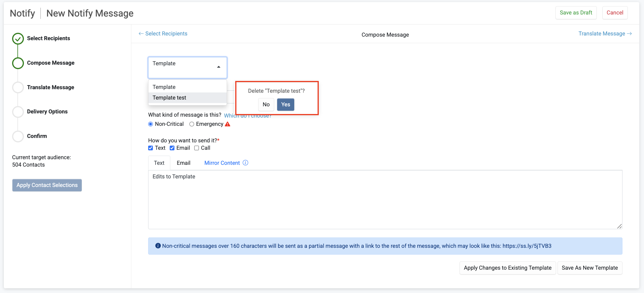Enable the Call checkbox

point(197,148)
